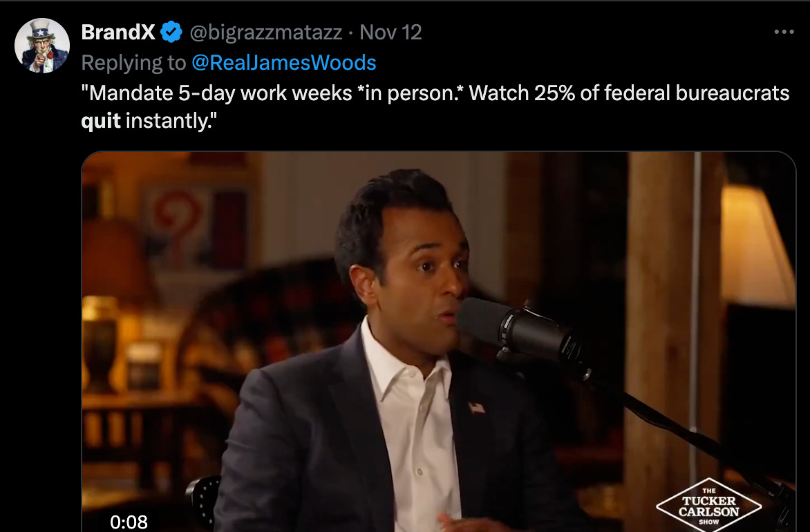810x532 pixels.
Task: Open the three-dot more options menu
Action: pos(784,32)
